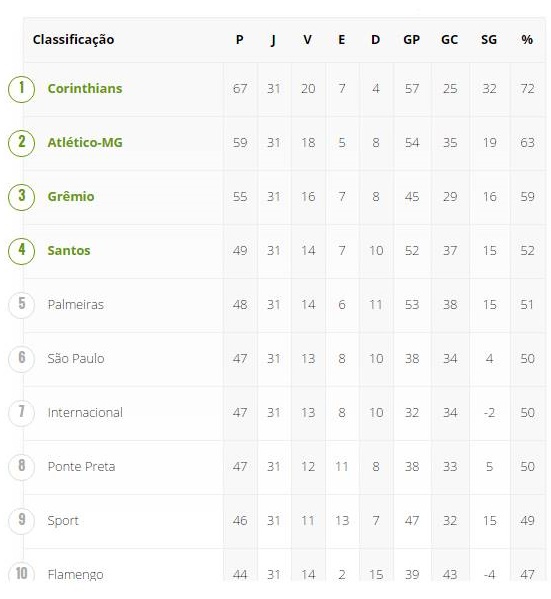This screenshot has width=551, height=599.
Task: Click the Classificação column header
Action: click(x=73, y=40)
